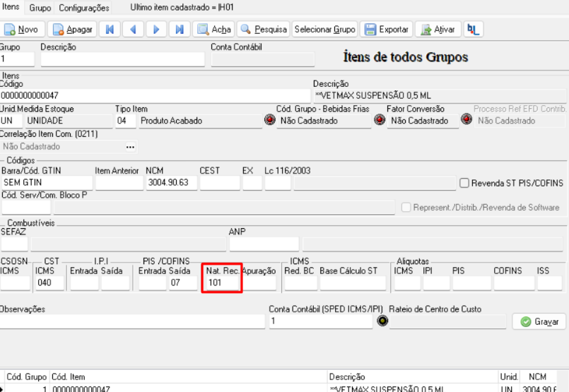This screenshot has width=569, height=392.
Task: Click the Ativar button
Action: pyautogui.click(x=438, y=30)
